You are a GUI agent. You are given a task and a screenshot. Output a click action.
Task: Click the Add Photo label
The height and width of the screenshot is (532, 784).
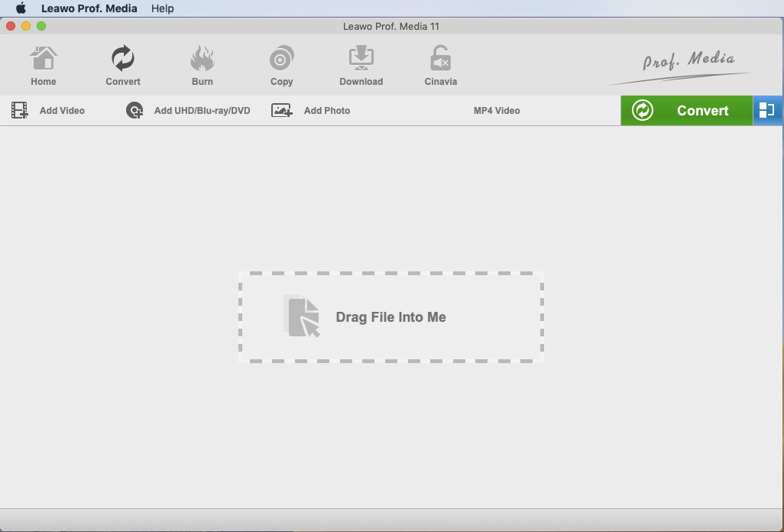pyautogui.click(x=327, y=111)
